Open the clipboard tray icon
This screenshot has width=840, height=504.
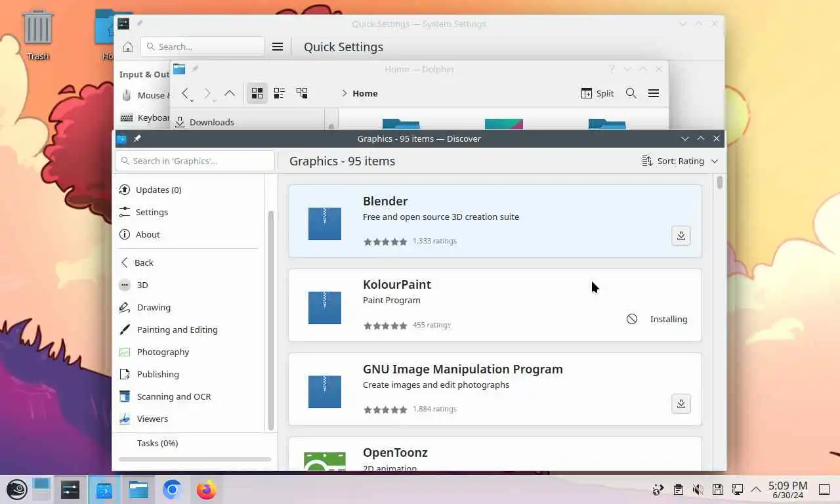[679, 490]
